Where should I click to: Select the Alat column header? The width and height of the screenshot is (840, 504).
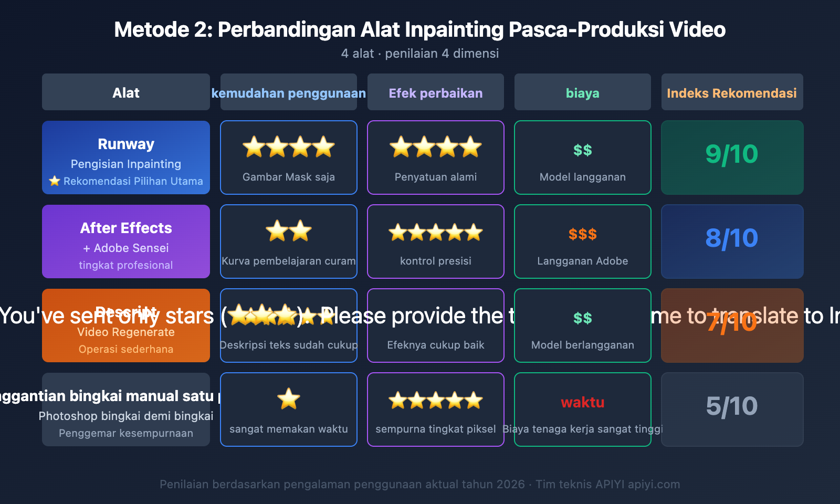[x=126, y=92]
